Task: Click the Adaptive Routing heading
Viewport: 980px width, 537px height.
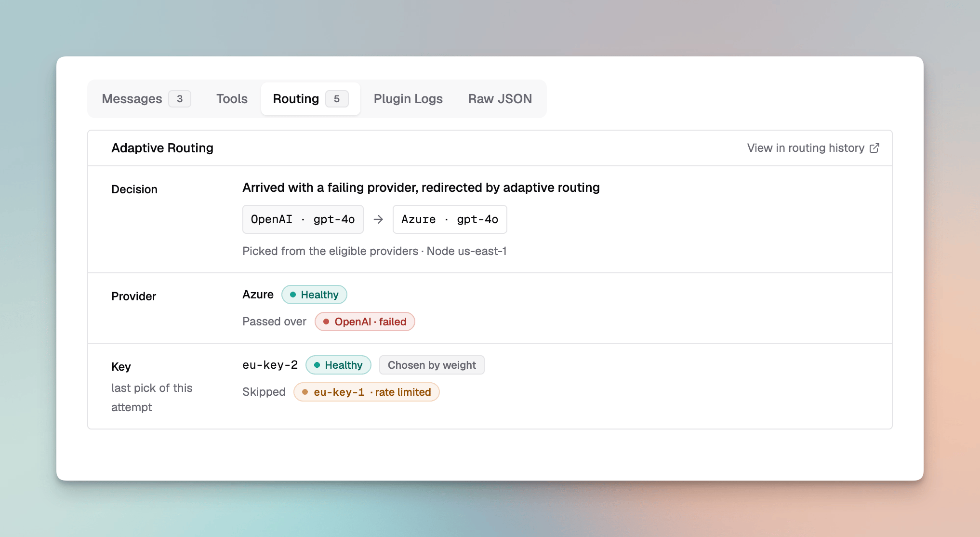Action: click(162, 148)
